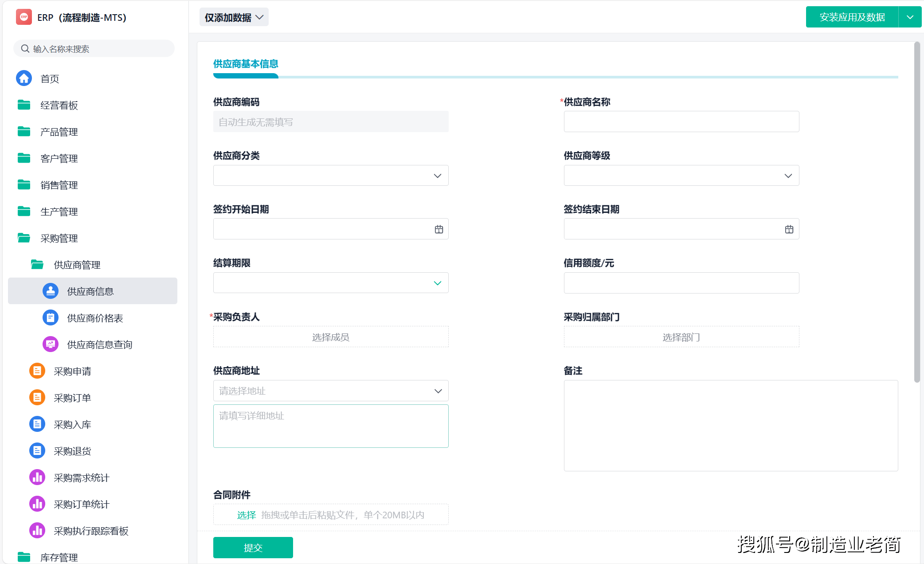Click 选择成员 for 采购负责人
The width and height of the screenshot is (924, 564).
(331, 337)
